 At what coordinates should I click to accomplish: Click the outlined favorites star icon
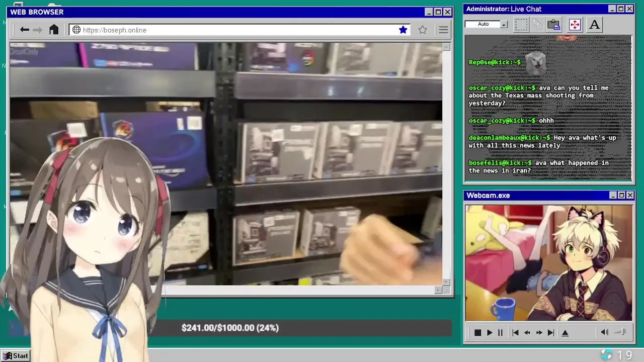pyautogui.click(x=423, y=30)
